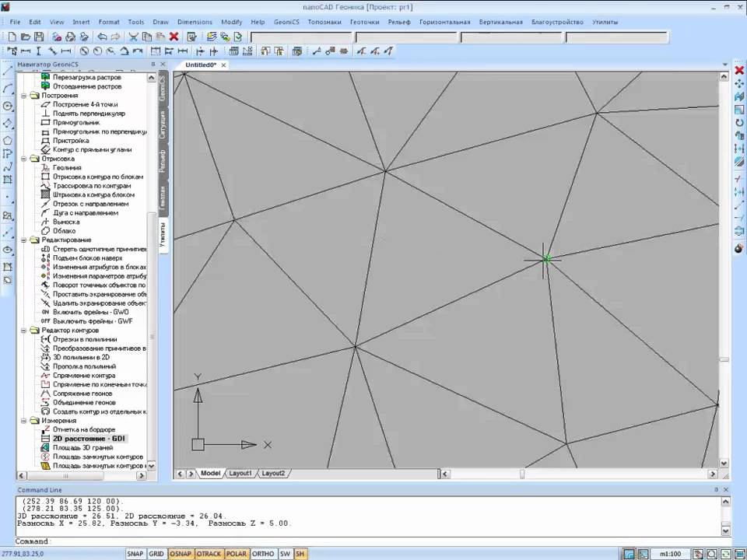
Task: Select Геолиния in the navigator tree
Action: (67, 168)
